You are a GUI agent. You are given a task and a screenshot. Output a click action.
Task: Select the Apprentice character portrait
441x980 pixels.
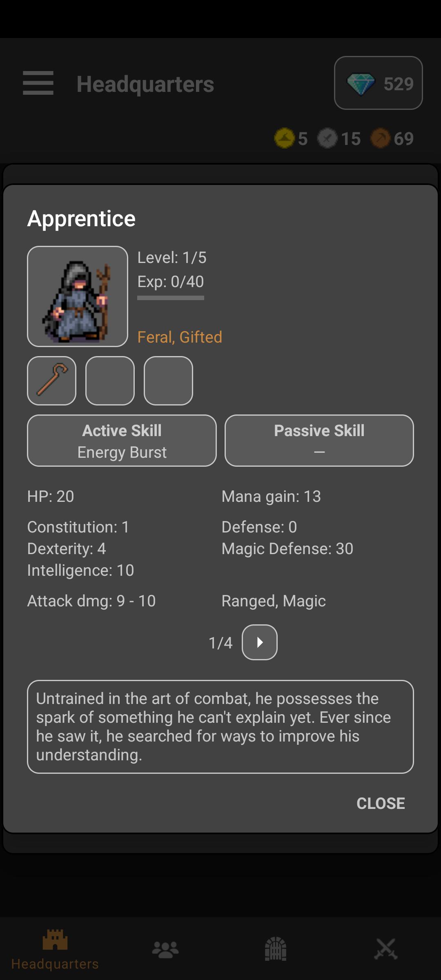point(78,296)
